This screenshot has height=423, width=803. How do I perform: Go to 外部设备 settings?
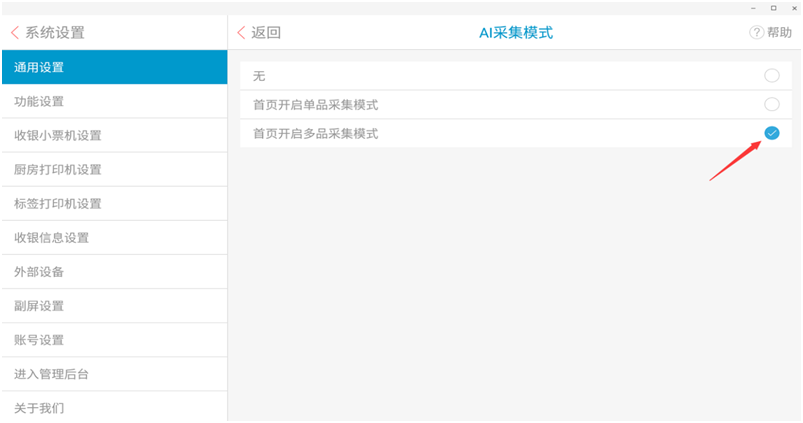114,272
